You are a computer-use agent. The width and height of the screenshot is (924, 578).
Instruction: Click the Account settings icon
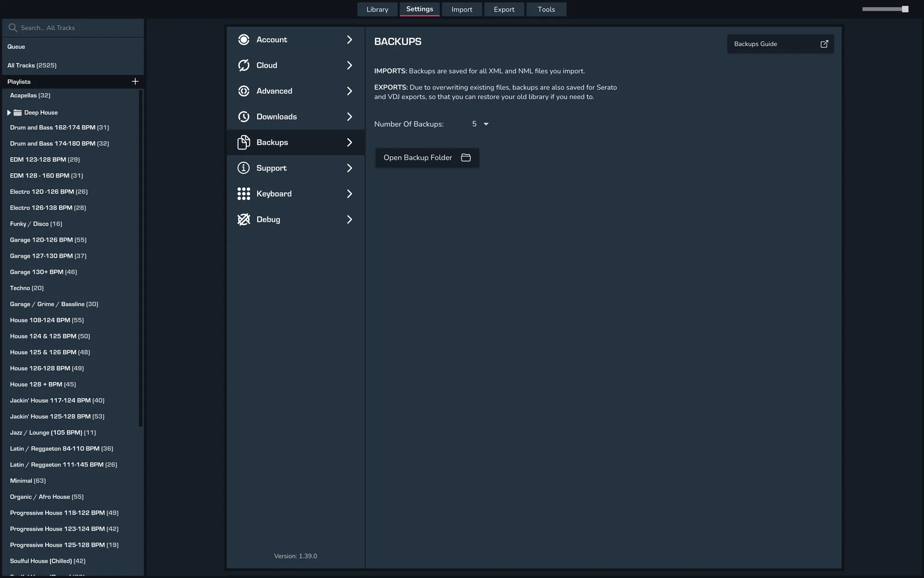(243, 40)
